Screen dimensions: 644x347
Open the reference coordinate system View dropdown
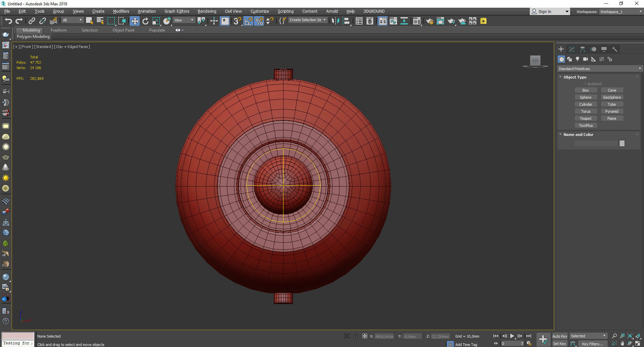pos(184,20)
